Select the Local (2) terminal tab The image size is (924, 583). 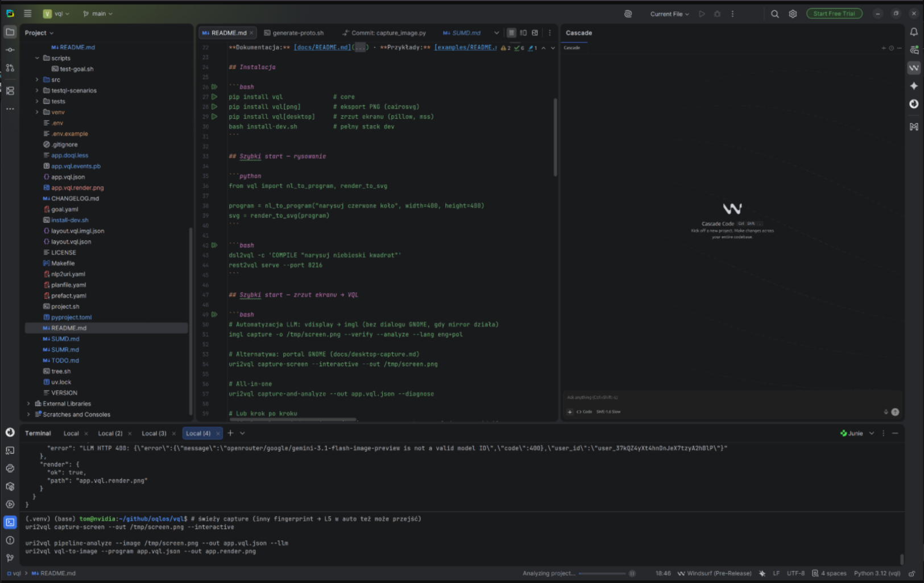pyautogui.click(x=110, y=433)
